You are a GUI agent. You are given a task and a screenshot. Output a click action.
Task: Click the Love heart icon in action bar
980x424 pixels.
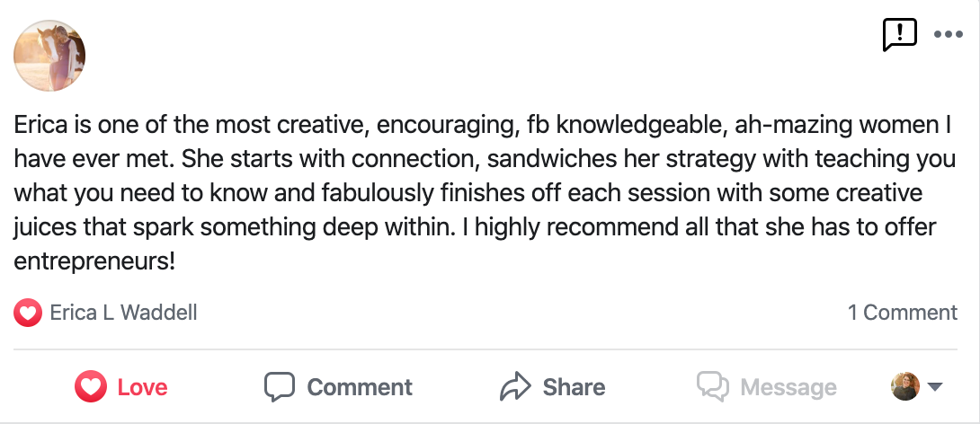pyautogui.click(x=91, y=387)
